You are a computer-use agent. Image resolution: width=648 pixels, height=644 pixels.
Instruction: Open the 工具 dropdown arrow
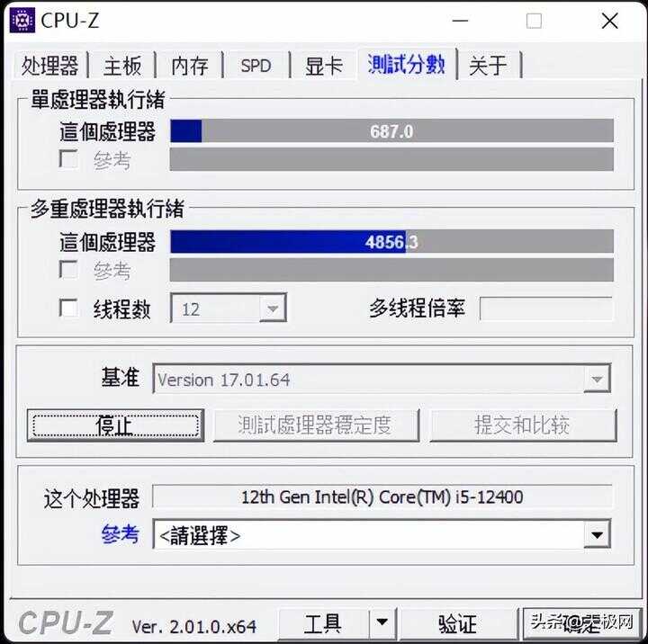[382, 622]
